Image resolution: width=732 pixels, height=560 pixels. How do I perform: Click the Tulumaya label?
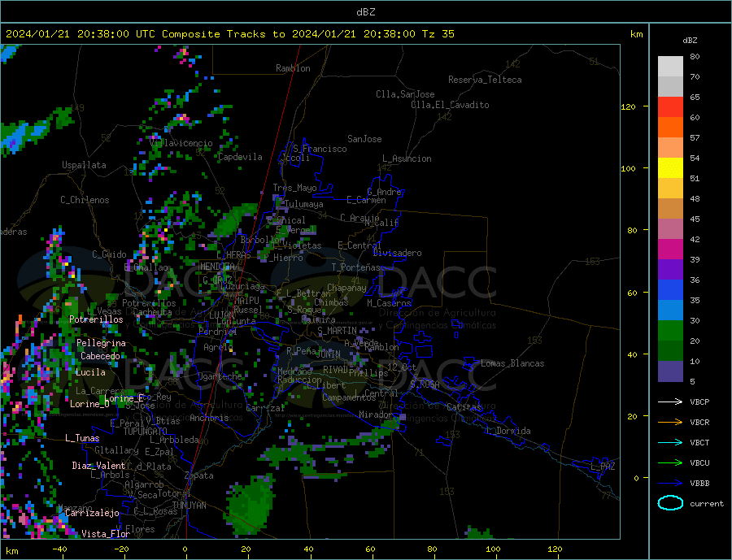coord(304,204)
